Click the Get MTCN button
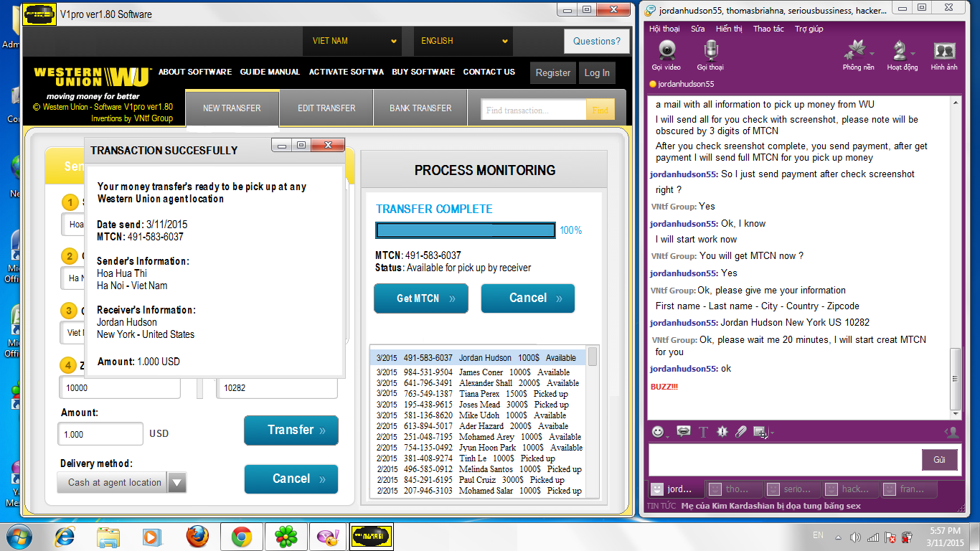 point(420,298)
